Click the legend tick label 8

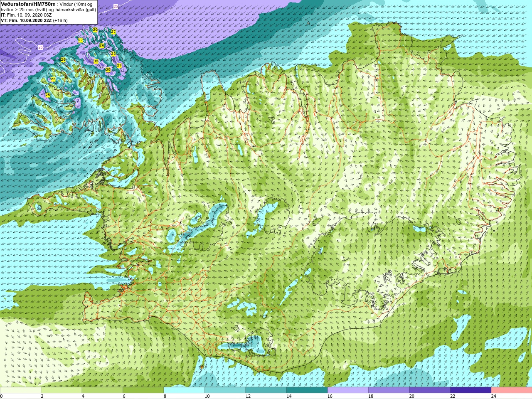[165, 396]
